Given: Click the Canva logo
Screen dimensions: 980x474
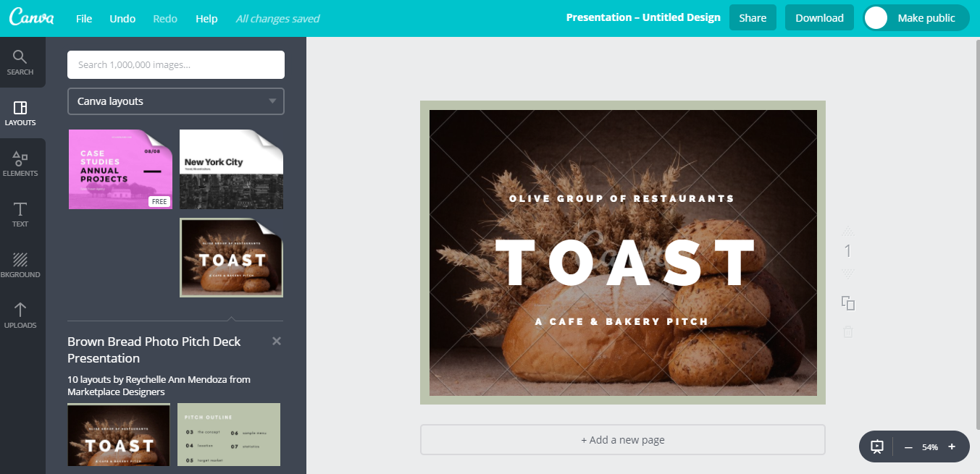Looking at the screenshot, I should 32,18.
